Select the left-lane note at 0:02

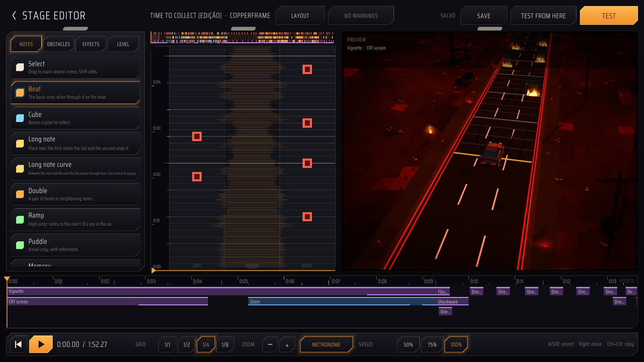197,177
